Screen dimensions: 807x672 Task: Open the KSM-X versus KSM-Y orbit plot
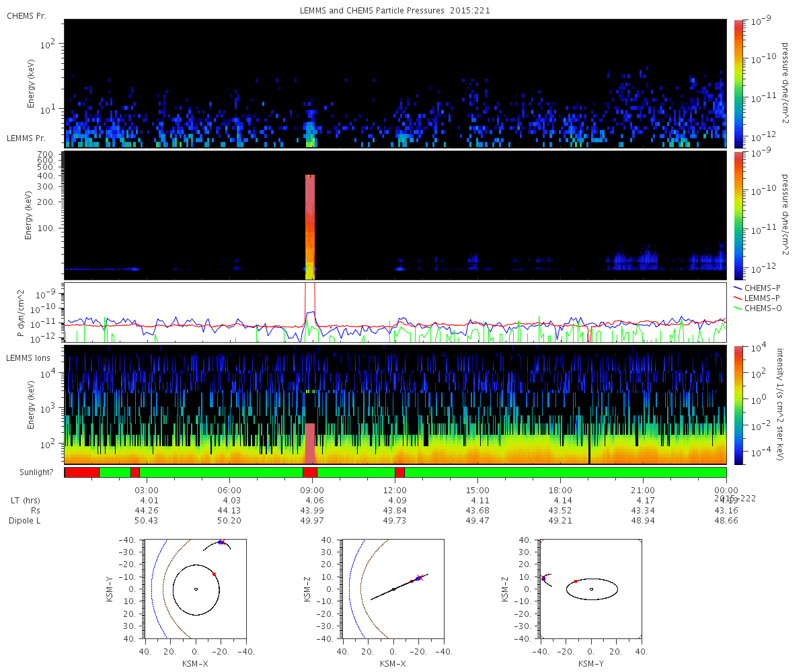pyautogui.click(x=195, y=589)
